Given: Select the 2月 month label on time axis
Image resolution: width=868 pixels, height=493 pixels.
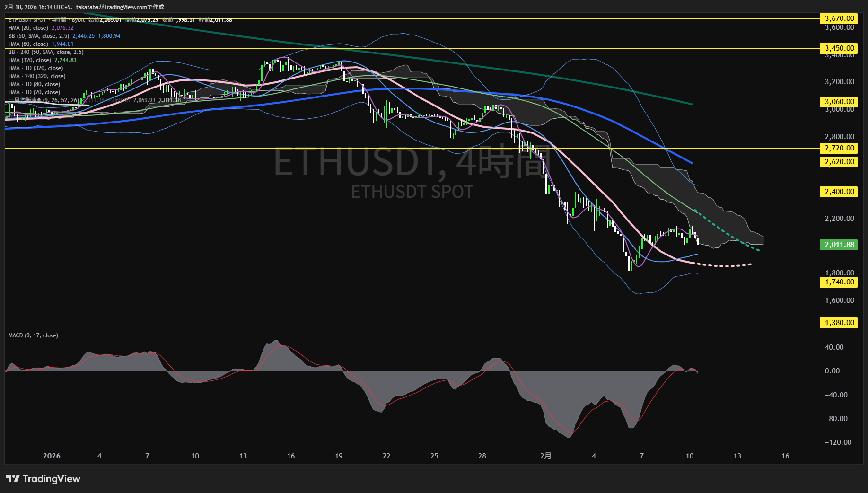Looking at the screenshot, I should [546, 456].
